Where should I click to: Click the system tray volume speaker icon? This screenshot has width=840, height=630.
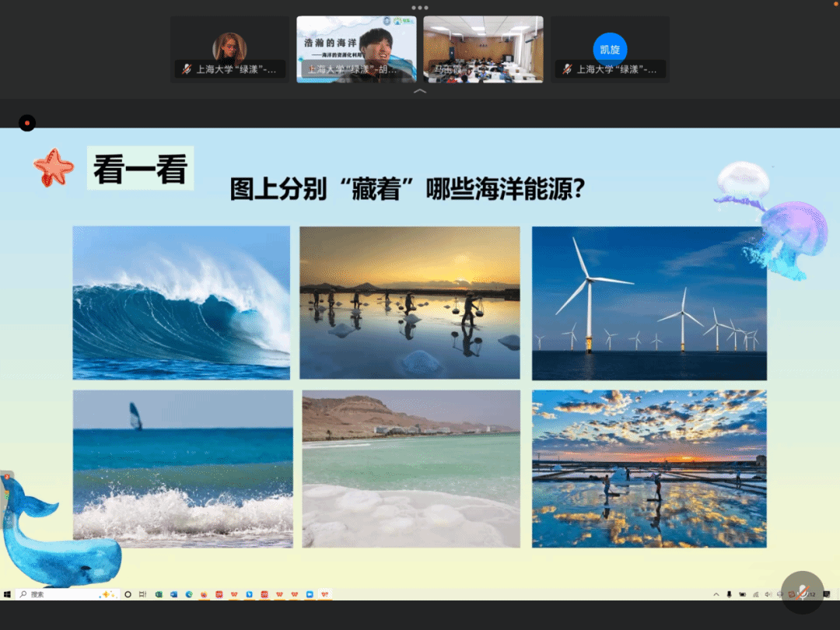pos(768,594)
